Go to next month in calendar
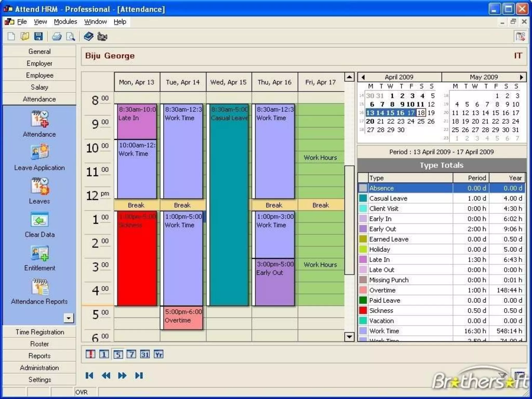 pos(521,77)
